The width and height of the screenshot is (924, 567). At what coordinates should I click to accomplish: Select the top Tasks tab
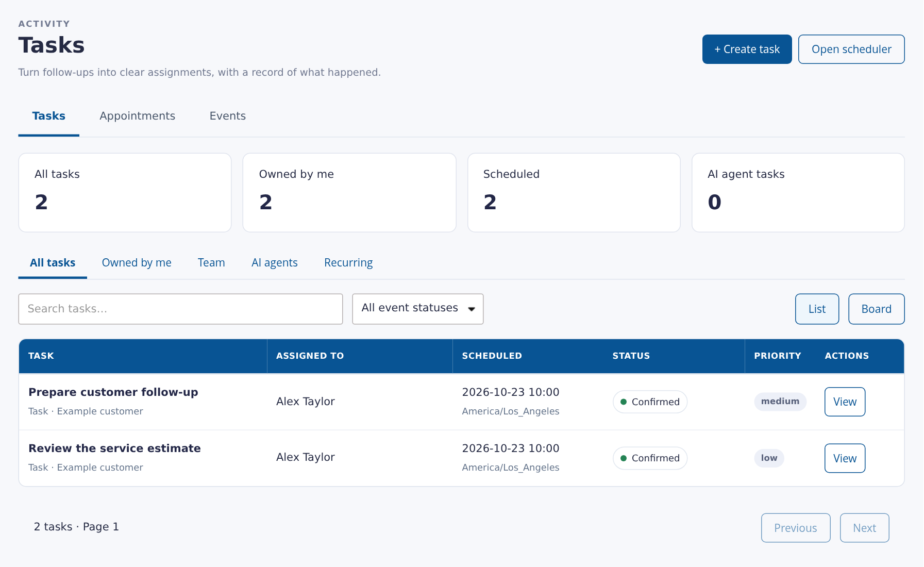click(x=49, y=116)
